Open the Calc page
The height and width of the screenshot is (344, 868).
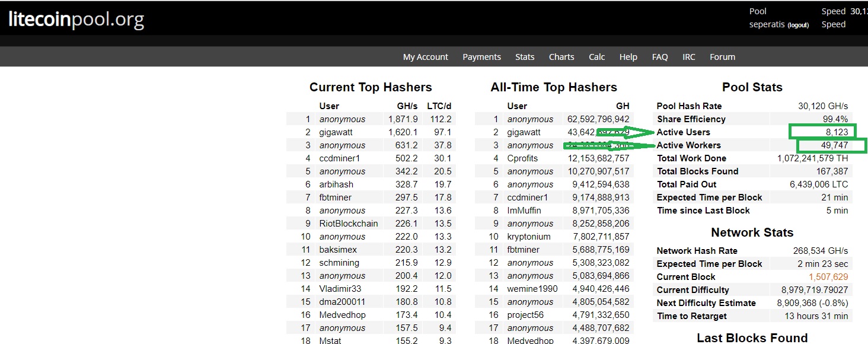point(596,56)
